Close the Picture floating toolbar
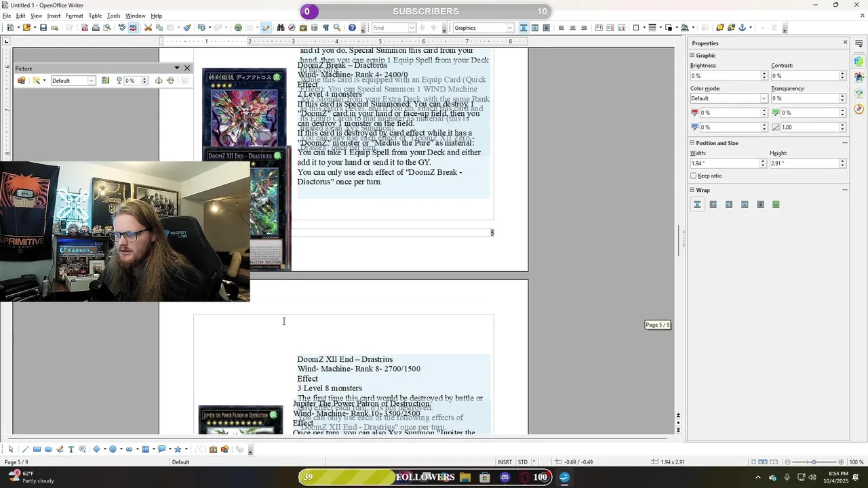 [187, 68]
